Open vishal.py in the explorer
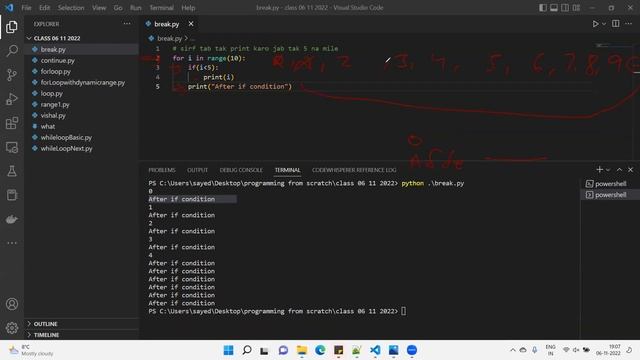The width and height of the screenshot is (640, 360). pos(53,116)
